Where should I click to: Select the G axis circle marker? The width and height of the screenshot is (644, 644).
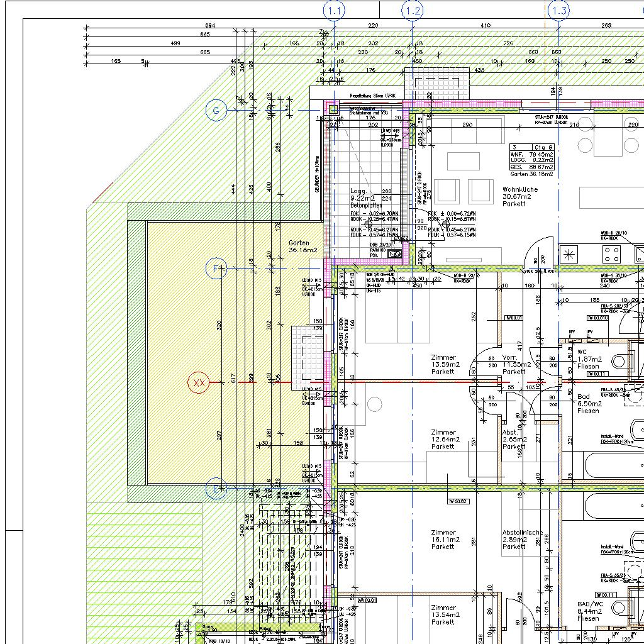pos(216,111)
